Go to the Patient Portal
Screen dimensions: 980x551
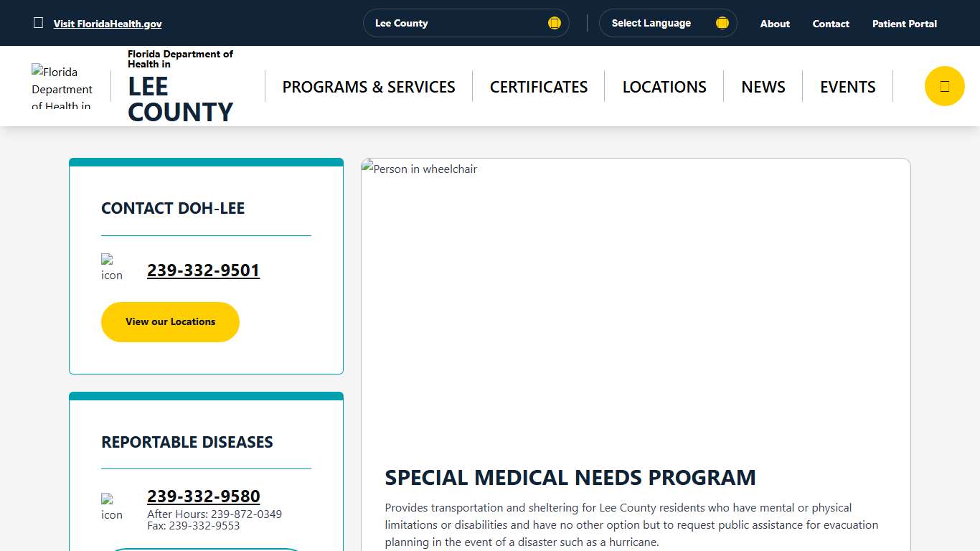pos(904,24)
